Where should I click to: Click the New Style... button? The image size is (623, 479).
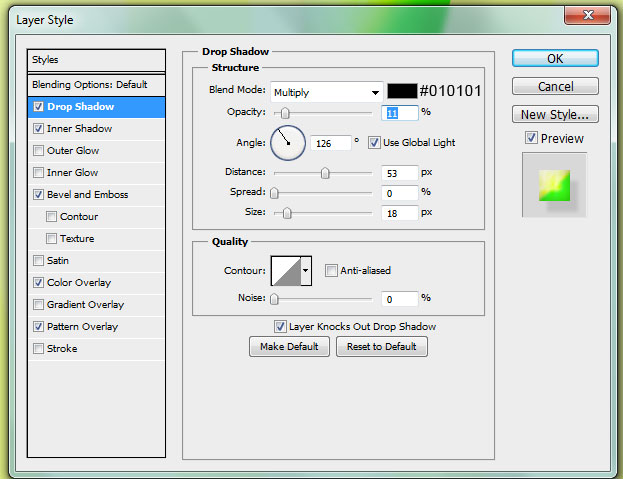tap(554, 114)
